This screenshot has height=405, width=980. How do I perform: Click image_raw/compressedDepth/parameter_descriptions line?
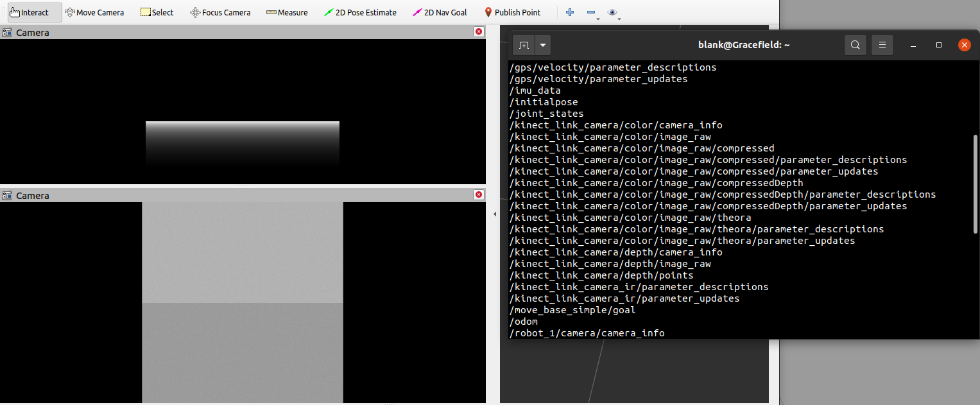[723, 194]
